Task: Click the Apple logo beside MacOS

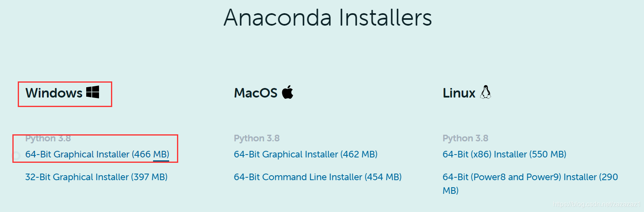Action: (x=288, y=92)
